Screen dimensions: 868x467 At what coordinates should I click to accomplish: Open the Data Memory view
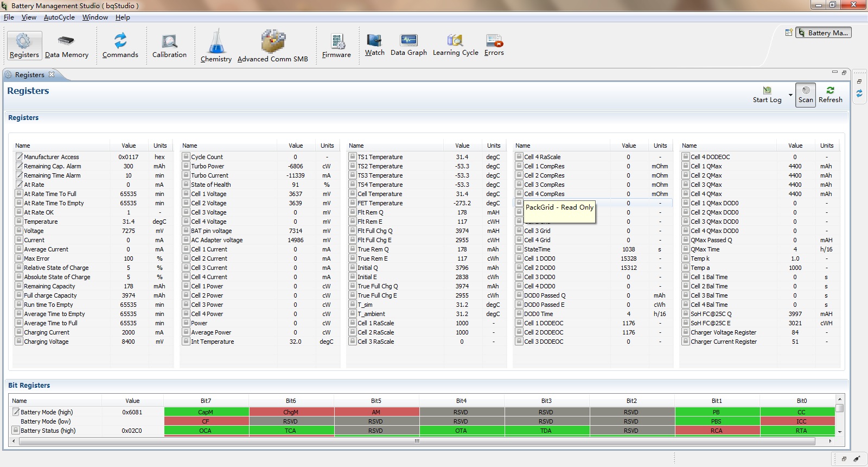point(67,46)
